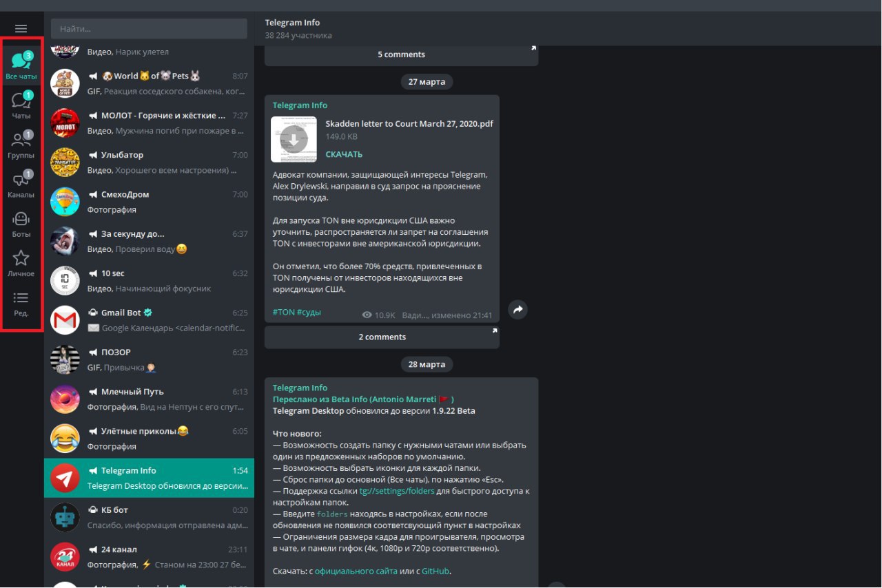882x588 pixels.
Task: Open the GitHub link
Action: tap(435, 571)
